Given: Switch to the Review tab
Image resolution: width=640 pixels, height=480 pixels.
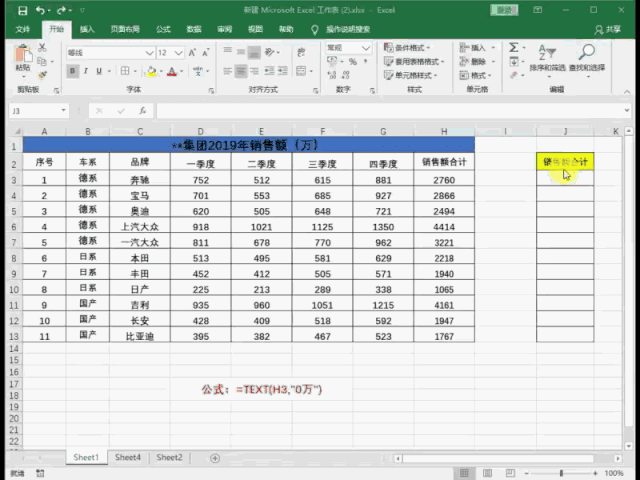Looking at the screenshot, I should (x=224, y=29).
